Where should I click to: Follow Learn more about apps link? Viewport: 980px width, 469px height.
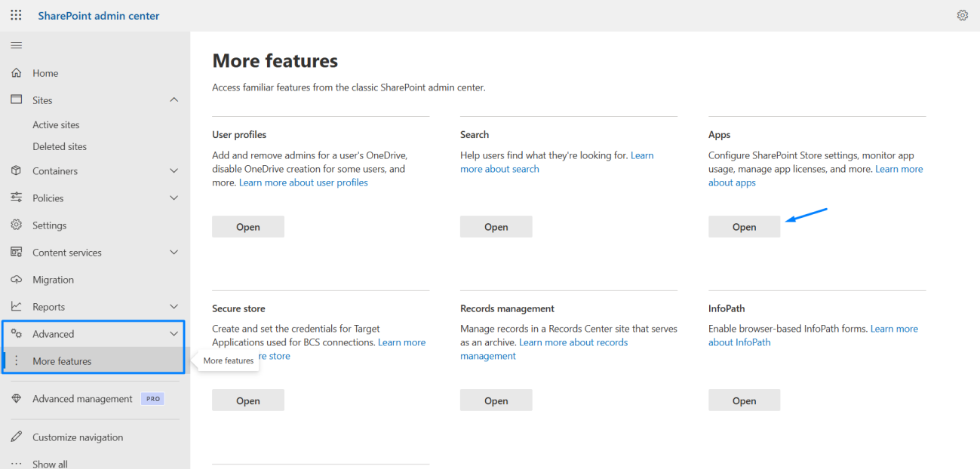(732, 182)
